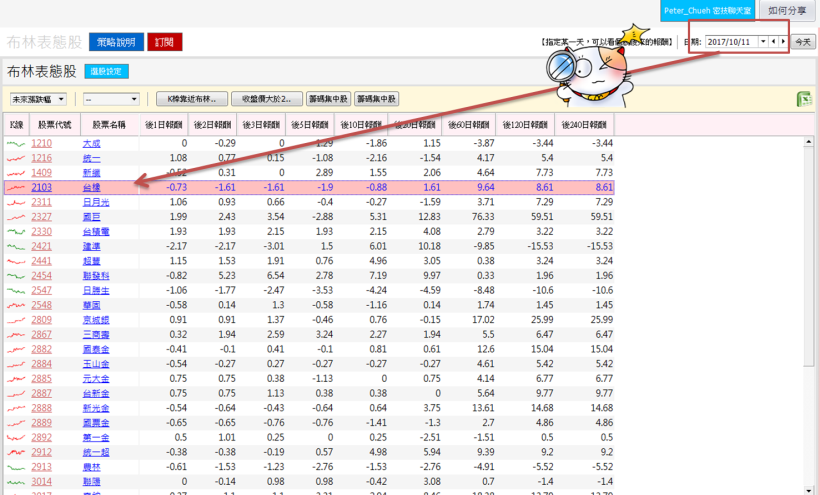Open K-line sparkline for stock 2454

click(x=16, y=276)
